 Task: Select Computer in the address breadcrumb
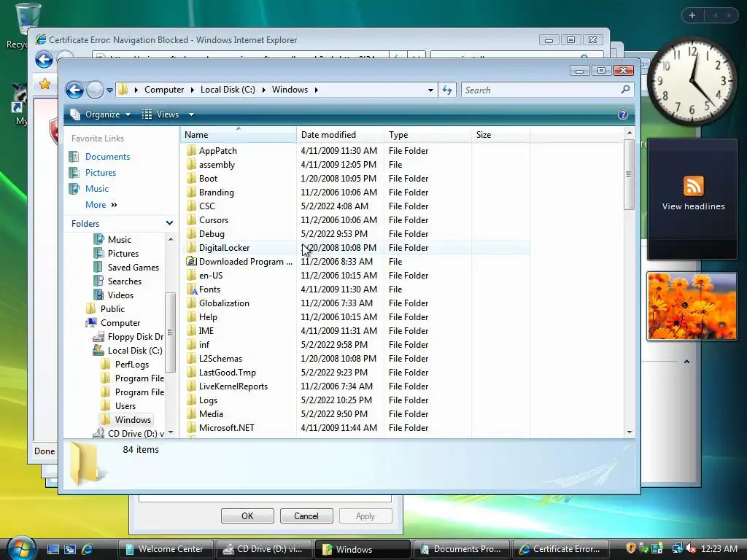(x=164, y=90)
